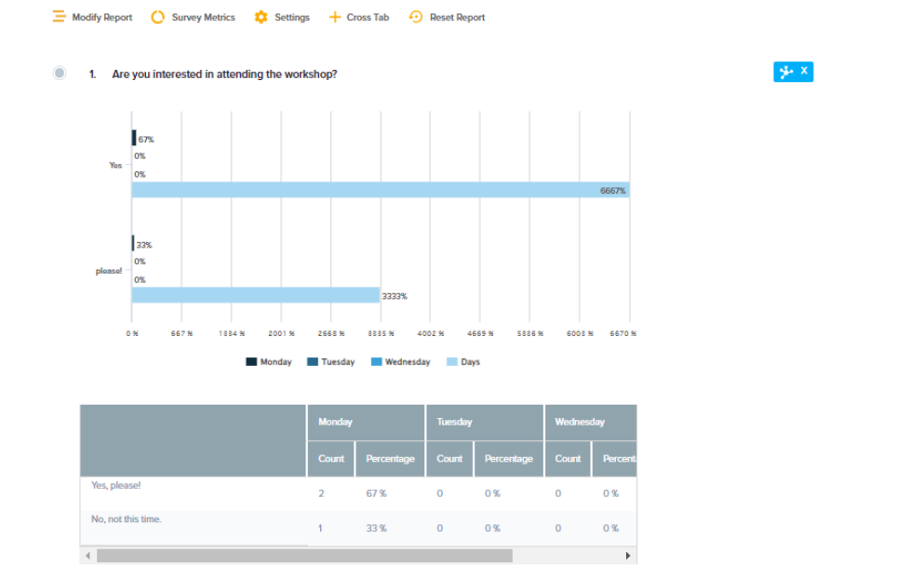Click the Monday column header in the table
Viewport: 924px width, 579px height.
(x=336, y=422)
